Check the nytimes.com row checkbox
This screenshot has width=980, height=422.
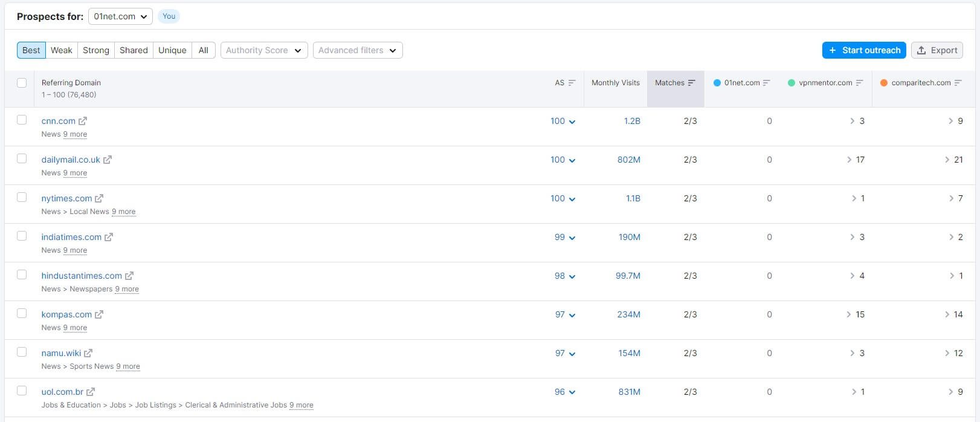point(22,197)
